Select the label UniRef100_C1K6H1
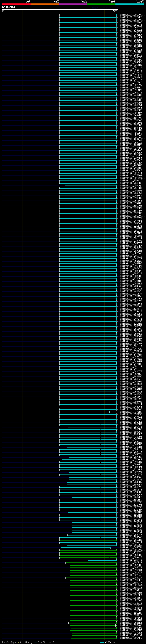146x644 pixels. tap(131, 45)
